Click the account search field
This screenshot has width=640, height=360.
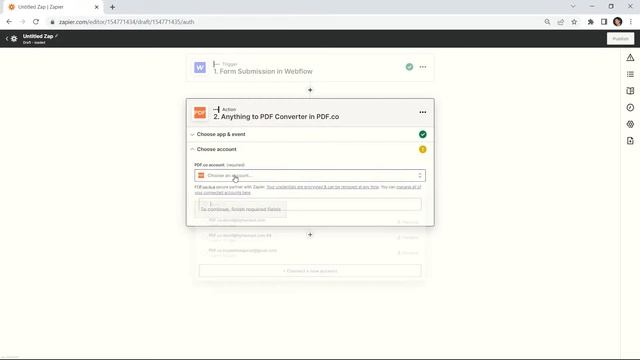click(x=310, y=204)
